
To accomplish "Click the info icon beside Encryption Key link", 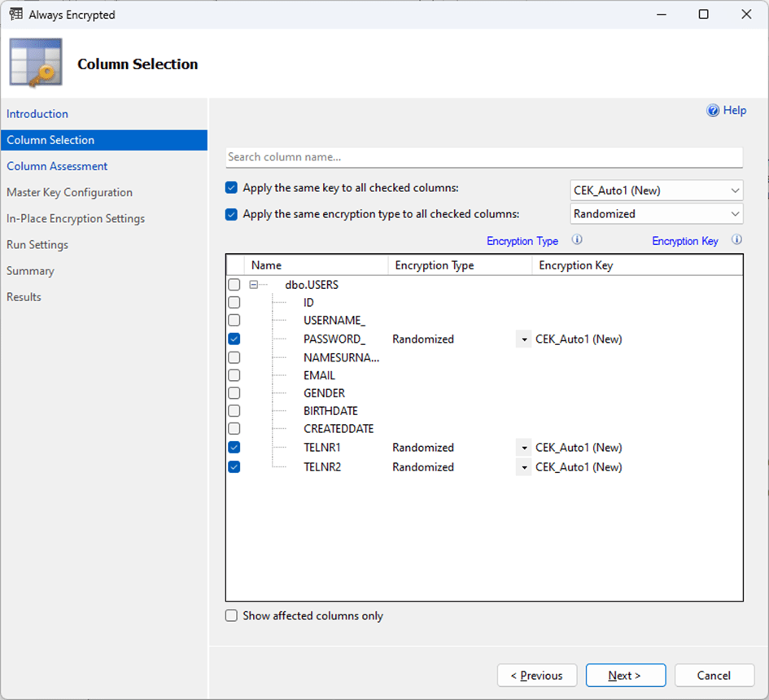I will coord(736,240).
